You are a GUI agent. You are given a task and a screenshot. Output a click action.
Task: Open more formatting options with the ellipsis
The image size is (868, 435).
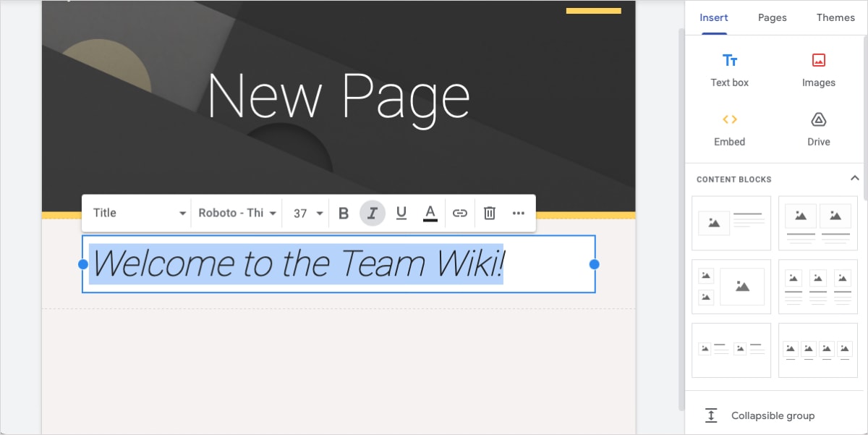518,213
